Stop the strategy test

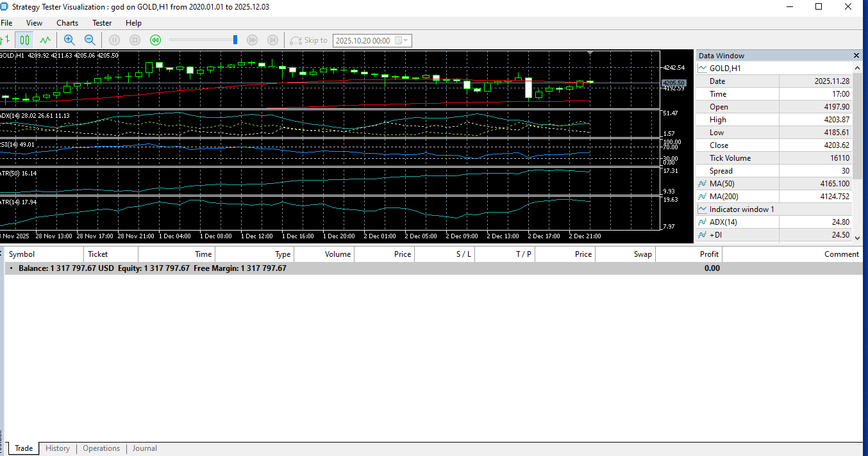coord(135,40)
